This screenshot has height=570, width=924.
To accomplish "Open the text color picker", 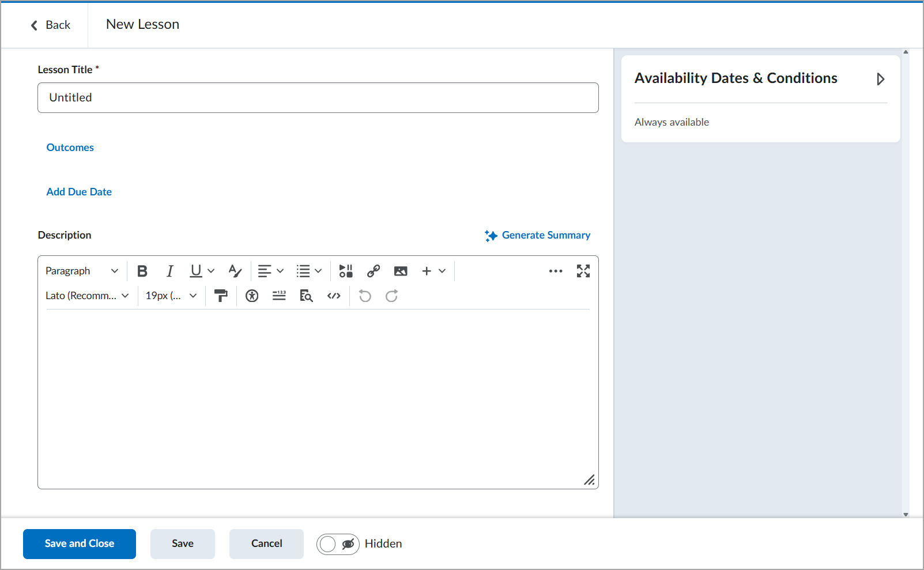I will [x=235, y=271].
